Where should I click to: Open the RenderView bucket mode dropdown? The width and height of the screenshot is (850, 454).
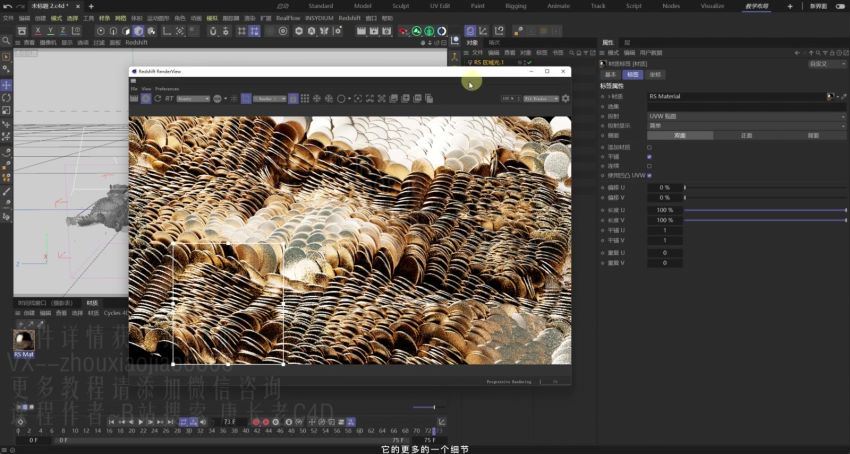(270, 99)
